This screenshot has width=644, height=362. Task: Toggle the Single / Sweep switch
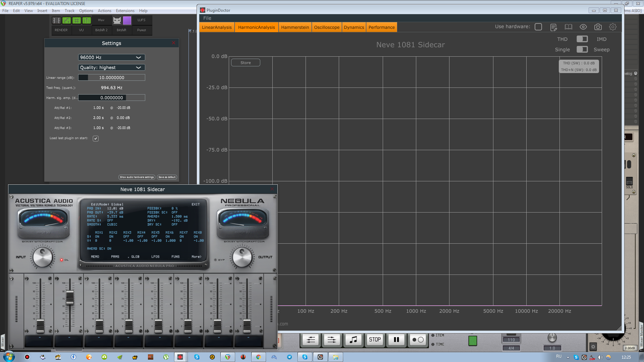tap(582, 49)
